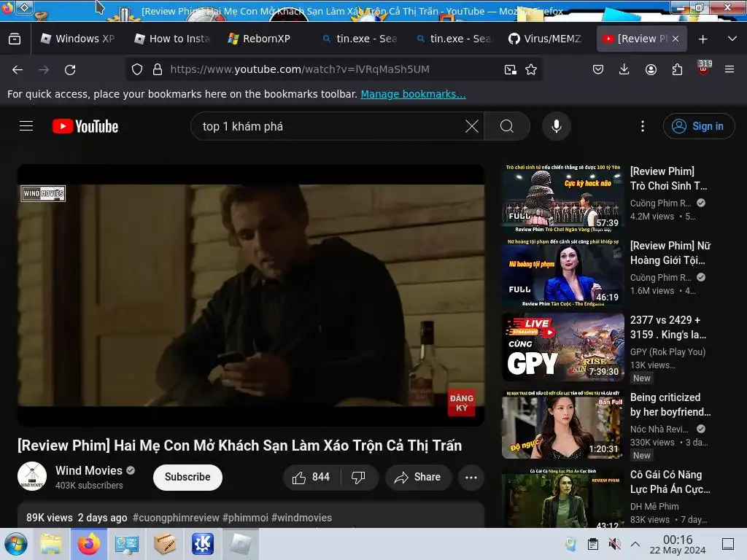Click the Share button
Image resolution: width=747 pixels, height=560 pixels.
coord(418,477)
